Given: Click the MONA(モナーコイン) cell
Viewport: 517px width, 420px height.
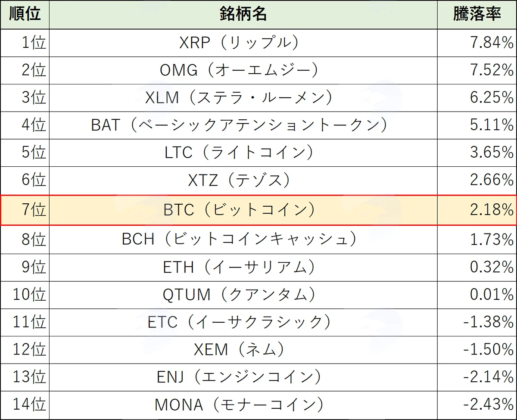Looking at the screenshot, I should (x=243, y=405).
